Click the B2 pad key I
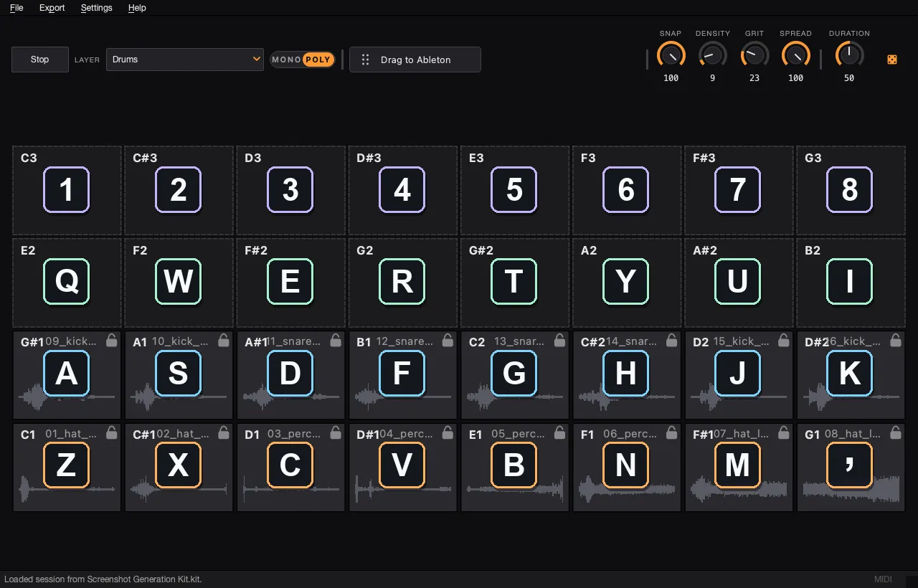Screen dimensions: 918x588 click(850, 282)
